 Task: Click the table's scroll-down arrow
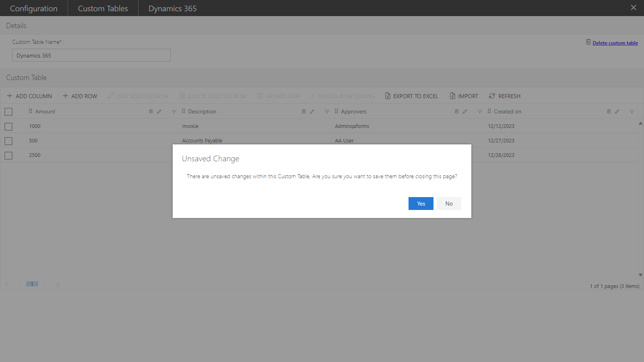pos(640,275)
